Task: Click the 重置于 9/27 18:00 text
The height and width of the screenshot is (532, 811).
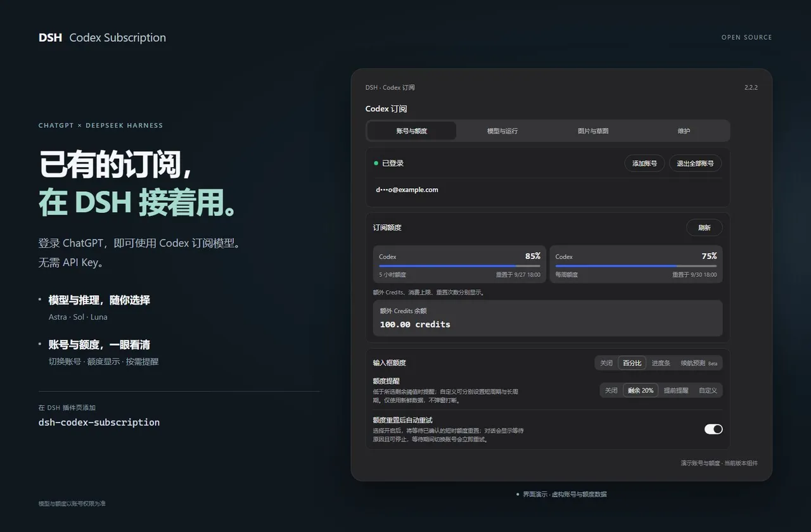Action: click(518, 275)
